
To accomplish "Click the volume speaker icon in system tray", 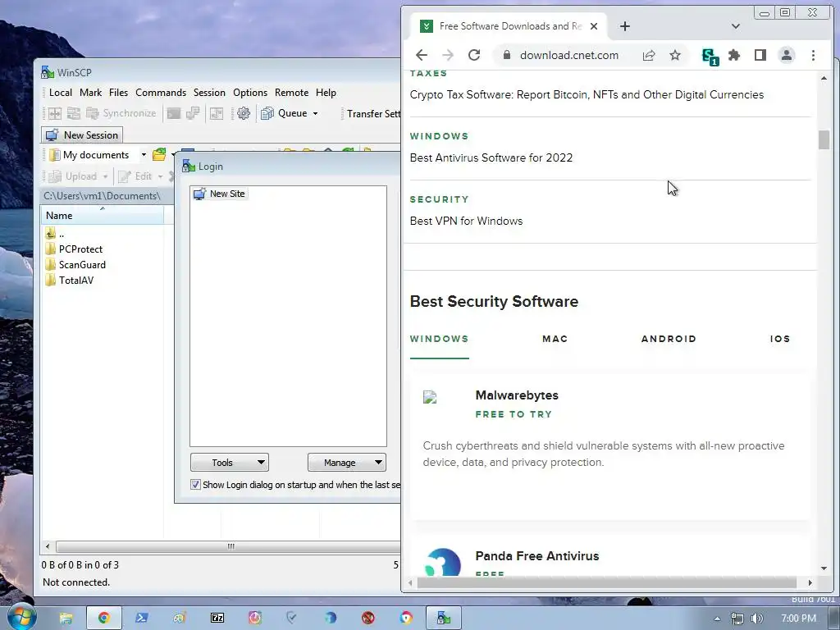I will (x=756, y=619).
